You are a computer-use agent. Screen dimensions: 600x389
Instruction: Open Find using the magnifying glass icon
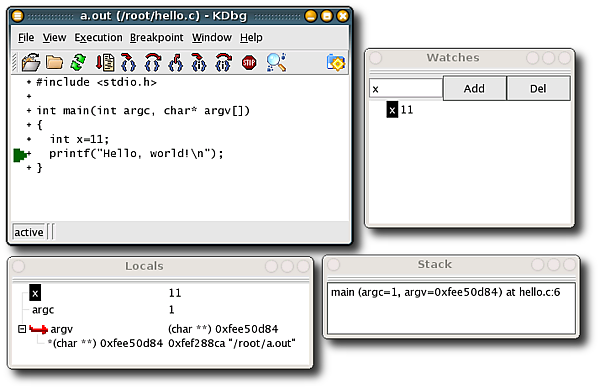(276, 62)
